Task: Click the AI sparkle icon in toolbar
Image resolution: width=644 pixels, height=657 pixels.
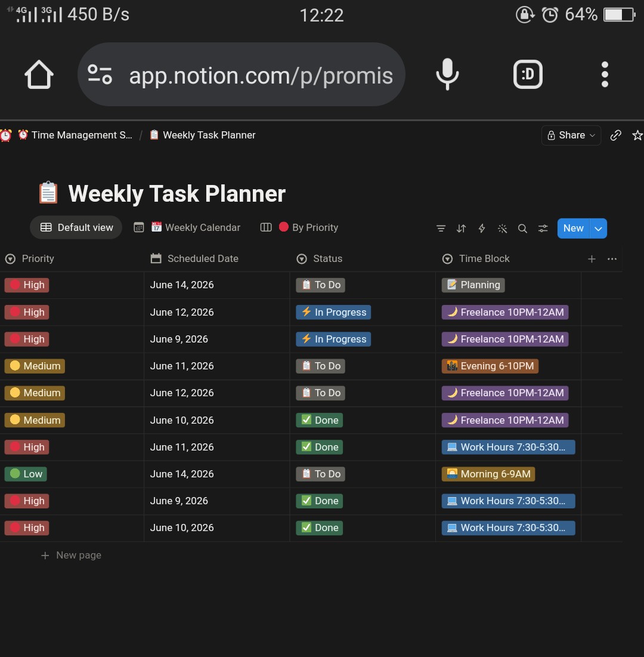Action: pos(502,229)
